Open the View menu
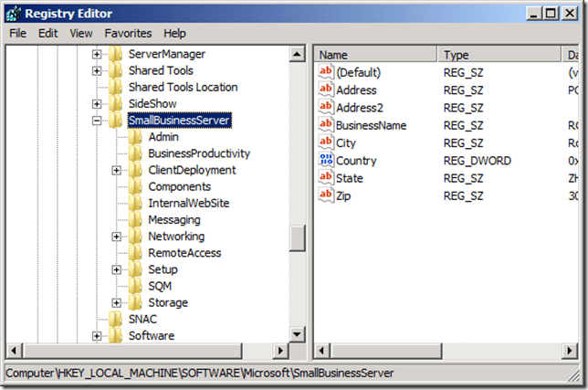The image size is (588, 390). click(x=81, y=34)
